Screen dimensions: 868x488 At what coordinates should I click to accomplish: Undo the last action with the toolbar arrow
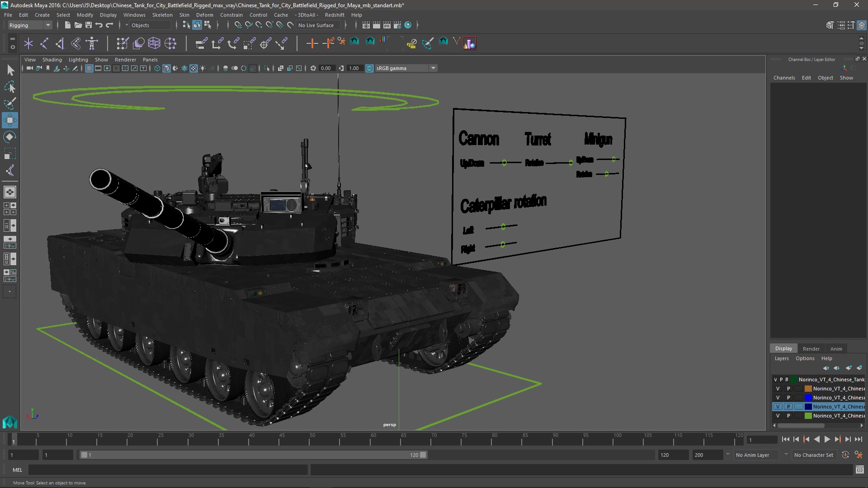click(99, 25)
